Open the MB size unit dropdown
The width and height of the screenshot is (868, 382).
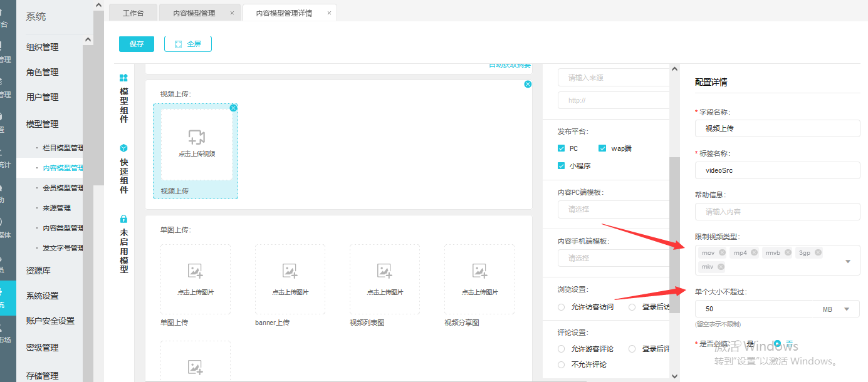click(x=847, y=309)
